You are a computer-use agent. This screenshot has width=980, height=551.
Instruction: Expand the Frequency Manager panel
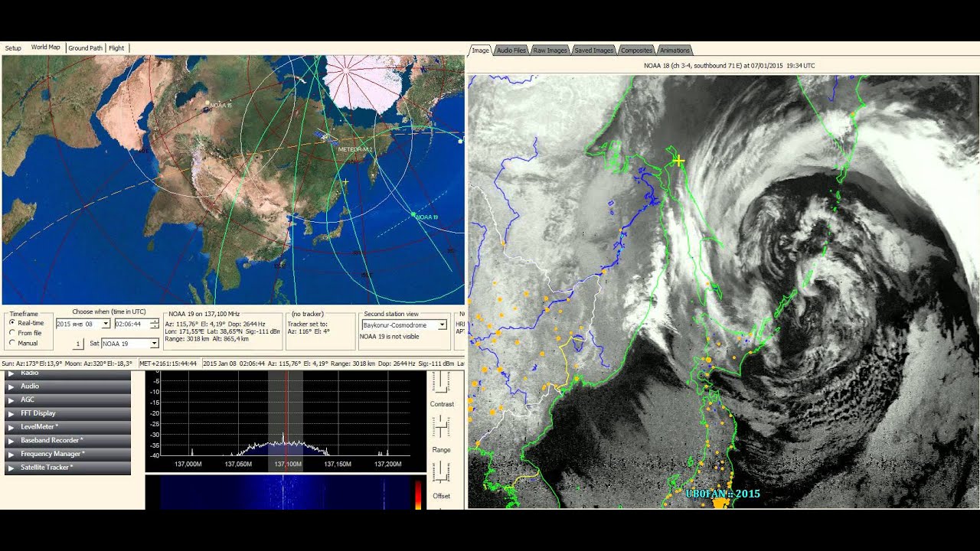click(67, 454)
